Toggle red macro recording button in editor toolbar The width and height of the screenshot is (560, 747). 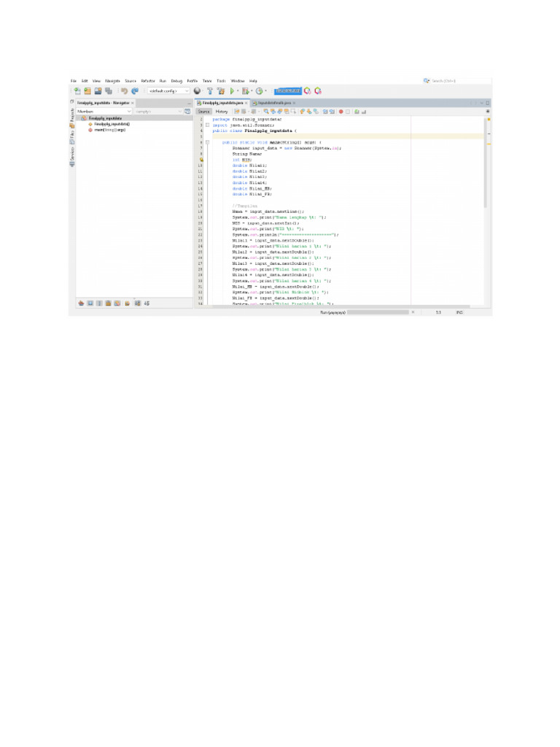pos(341,112)
